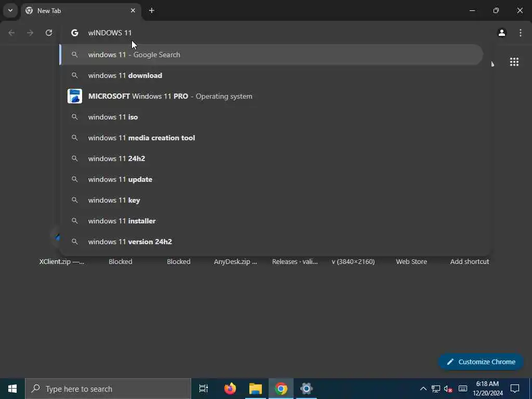Screen dimensions: 532x399
Task: Click the address bar text wINDOWS 11
Action: [x=110, y=33]
